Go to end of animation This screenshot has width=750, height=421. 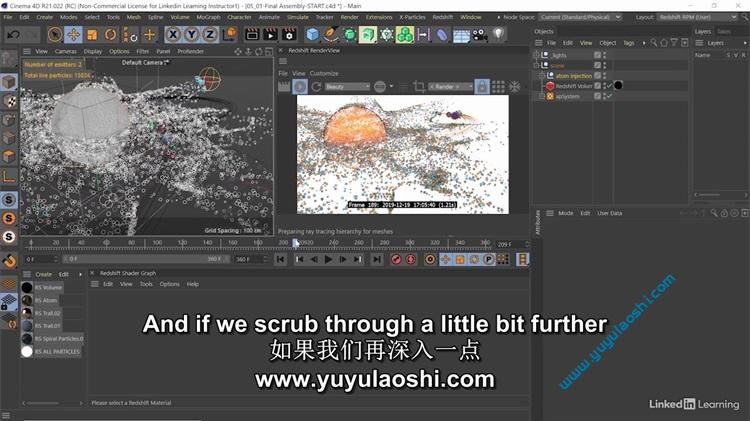(x=377, y=259)
